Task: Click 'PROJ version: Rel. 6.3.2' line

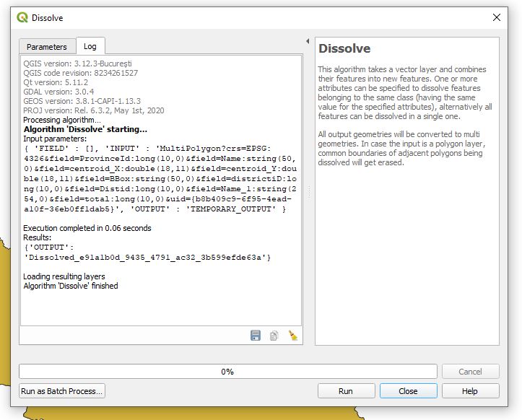Action: [94, 110]
